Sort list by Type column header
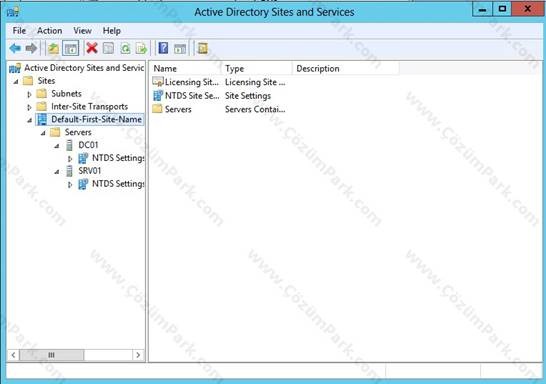The width and height of the screenshot is (546, 384). [x=257, y=69]
